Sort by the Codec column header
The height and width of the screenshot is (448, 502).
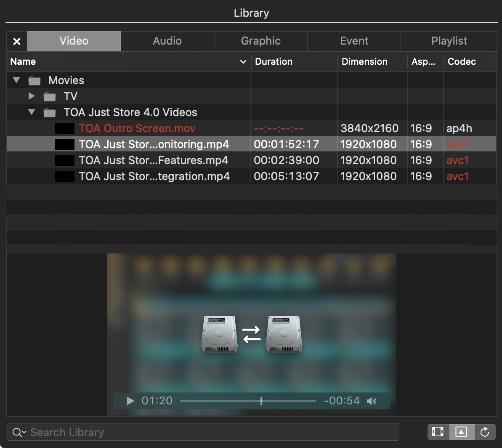click(x=470, y=61)
